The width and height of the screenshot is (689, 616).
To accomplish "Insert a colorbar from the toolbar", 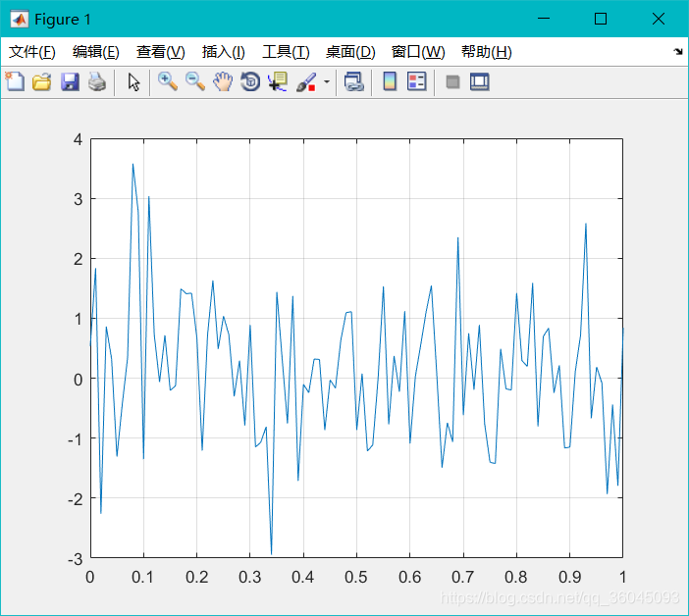I will pos(390,82).
